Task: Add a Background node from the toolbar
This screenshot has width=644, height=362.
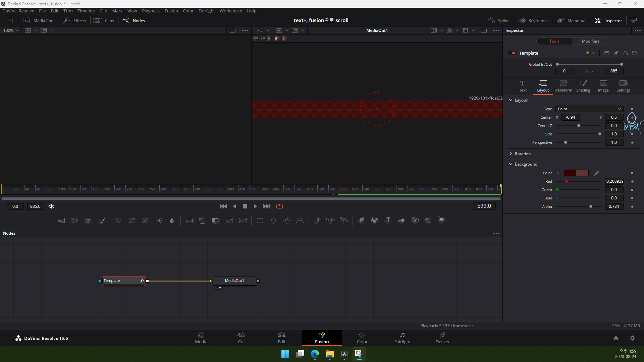Action: pyautogui.click(x=61, y=221)
